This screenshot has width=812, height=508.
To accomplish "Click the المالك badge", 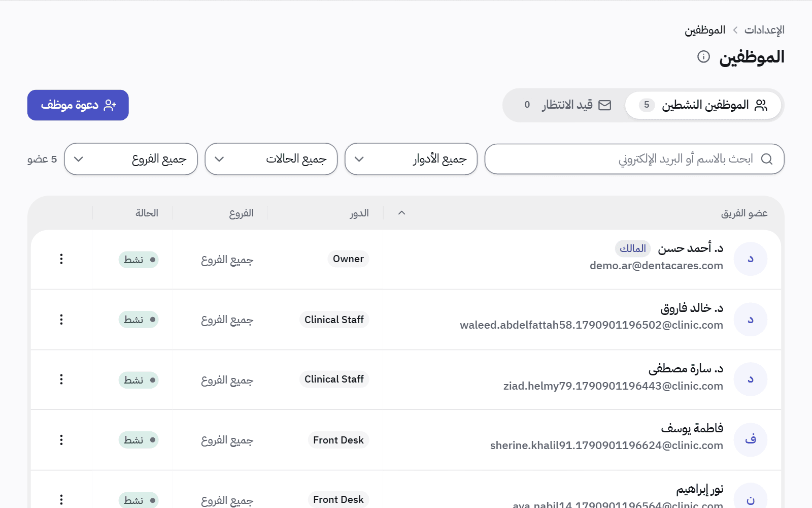I will coord(633,248).
